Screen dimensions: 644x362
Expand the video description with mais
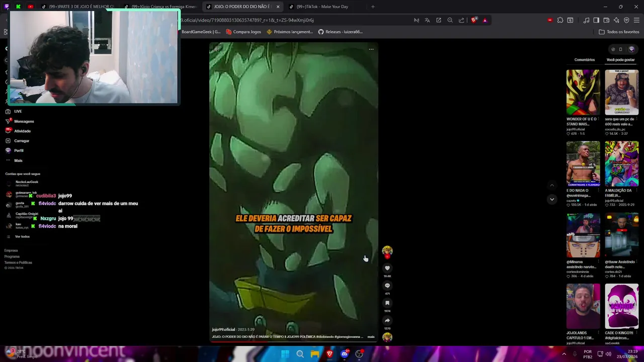pyautogui.click(x=371, y=337)
